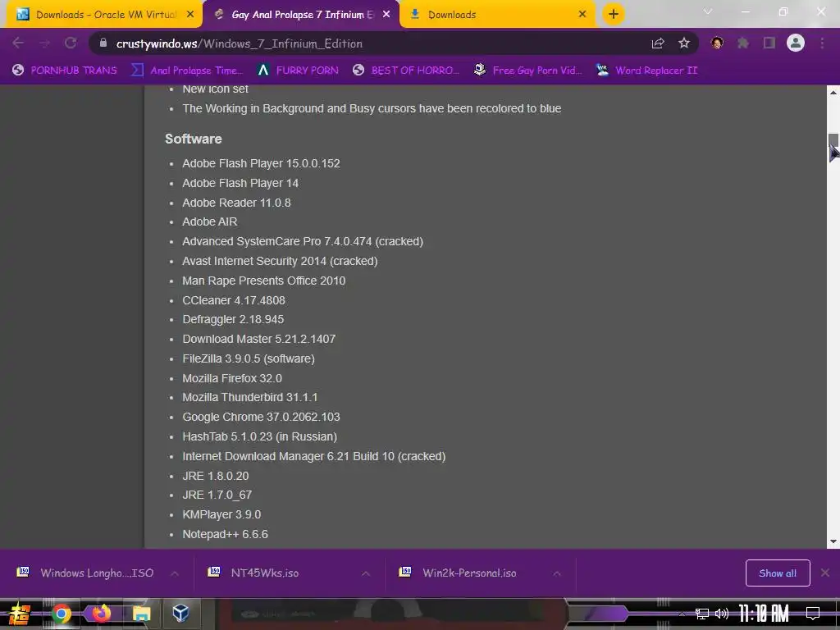Open the Start menu on taskbar
This screenshot has width=840, height=630.
click(x=20, y=614)
